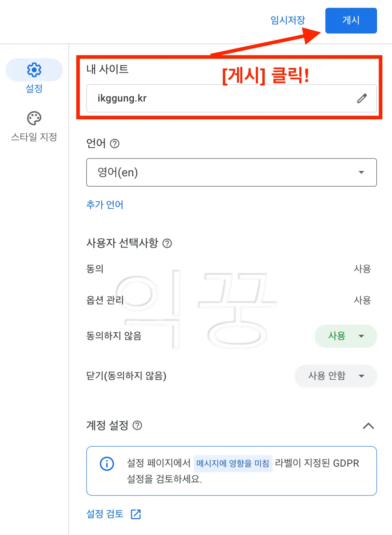Viewport: 392px width, 535px height.
Task: Click the 임시저장 save draft link
Action: [287, 20]
